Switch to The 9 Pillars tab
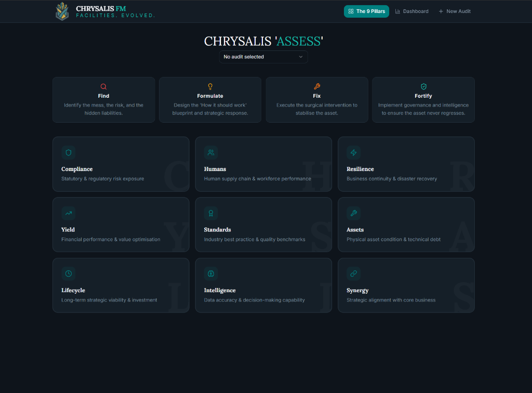The image size is (532, 393). click(x=366, y=11)
